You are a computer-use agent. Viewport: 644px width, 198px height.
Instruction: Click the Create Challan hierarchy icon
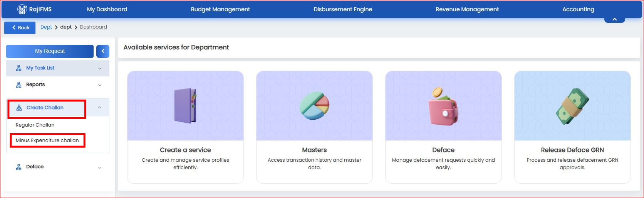coord(19,108)
